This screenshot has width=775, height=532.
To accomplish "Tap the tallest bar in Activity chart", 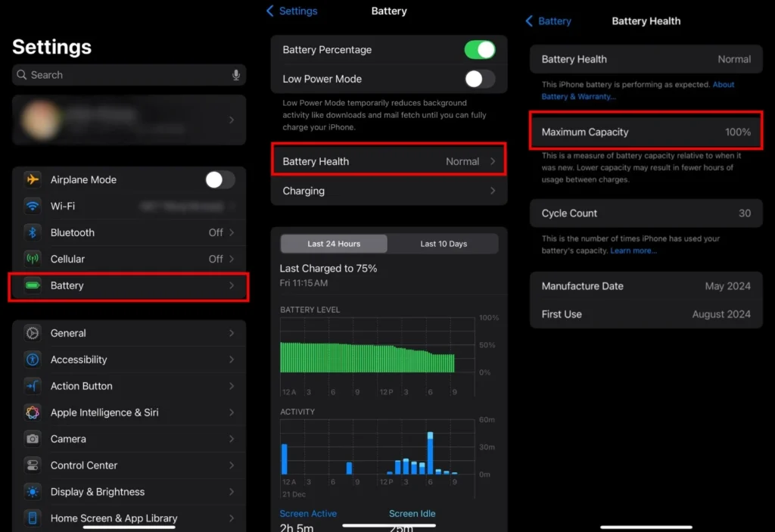I will point(430,453).
